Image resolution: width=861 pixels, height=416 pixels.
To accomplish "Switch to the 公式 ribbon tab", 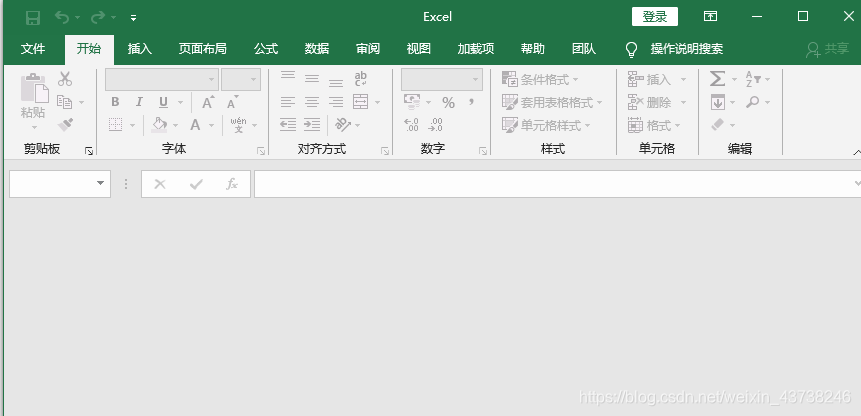I will point(266,49).
